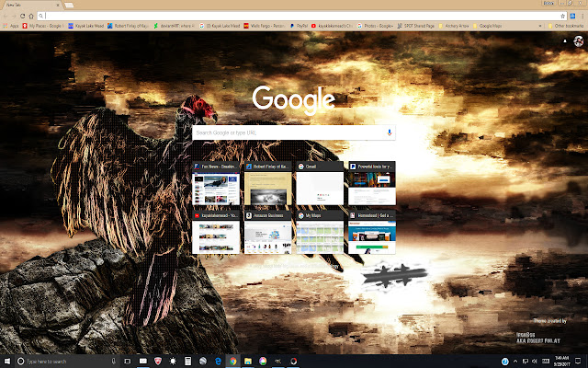Show hidden bookmarks via the overflow chevron

click(x=540, y=26)
